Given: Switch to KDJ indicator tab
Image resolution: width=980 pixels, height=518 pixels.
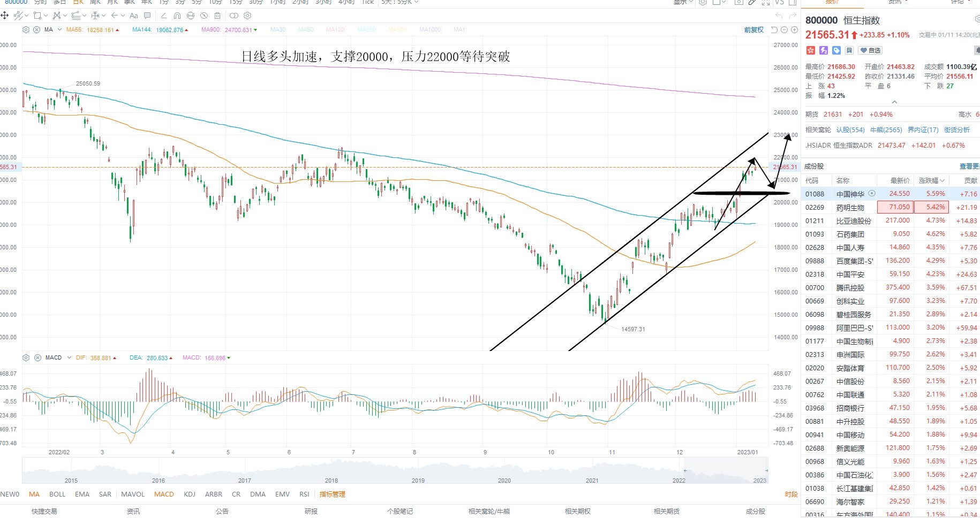Looking at the screenshot, I should 190,494.
